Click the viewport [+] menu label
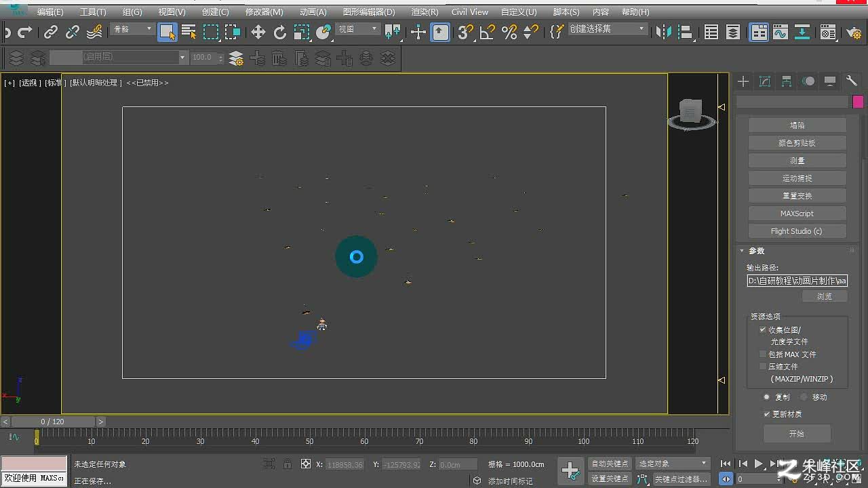 click(x=9, y=83)
